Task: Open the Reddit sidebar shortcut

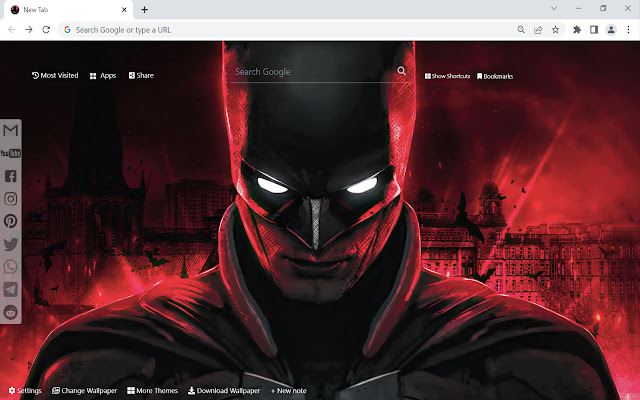Action: click(11, 312)
